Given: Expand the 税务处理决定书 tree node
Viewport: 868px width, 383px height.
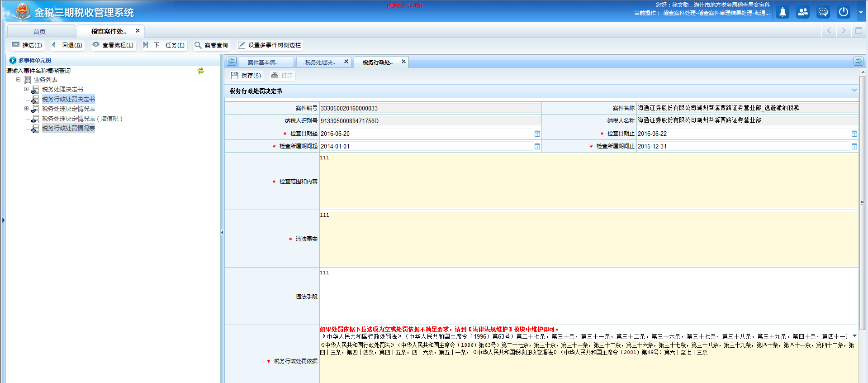Looking at the screenshot, I should coord(27,89).
